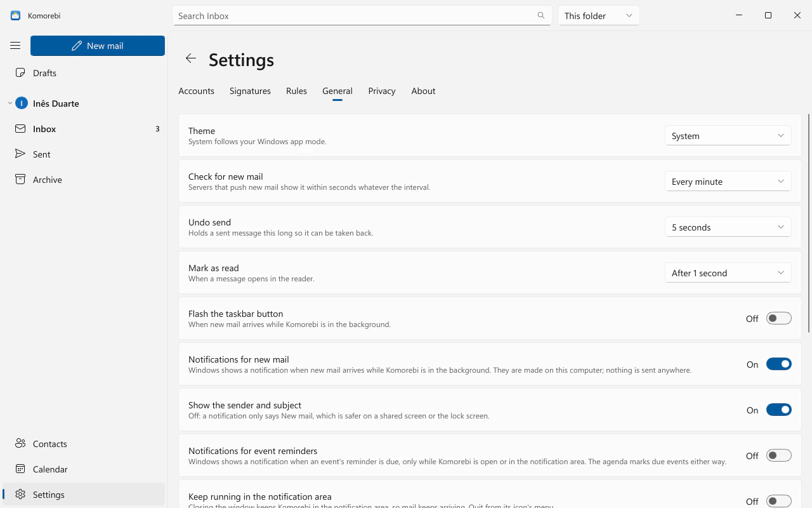The width and height of the screenshot is (812, 508).
Task: Open the Archive folder
Action: click(84, 180)
